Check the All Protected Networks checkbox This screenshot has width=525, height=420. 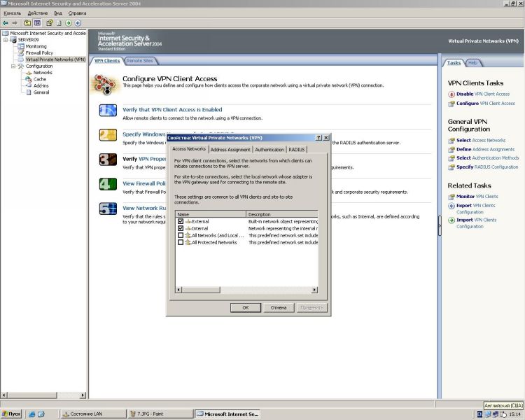[181, 242]
